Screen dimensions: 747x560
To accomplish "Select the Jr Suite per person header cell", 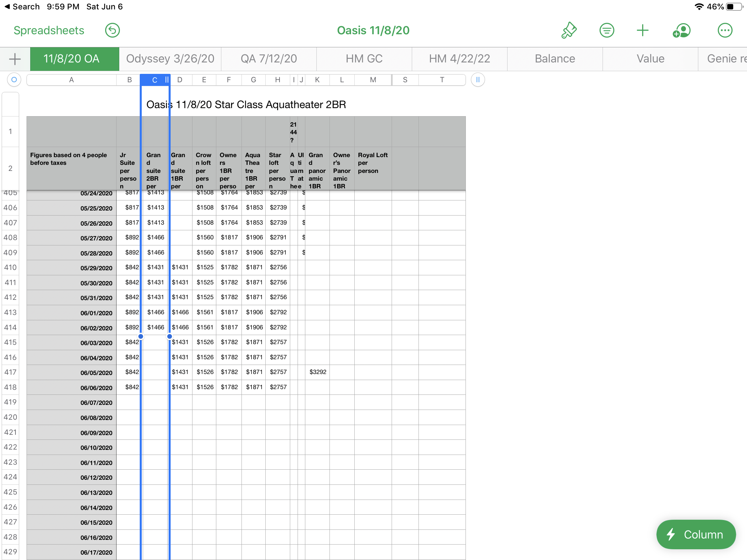I will (x=128, y=169).
